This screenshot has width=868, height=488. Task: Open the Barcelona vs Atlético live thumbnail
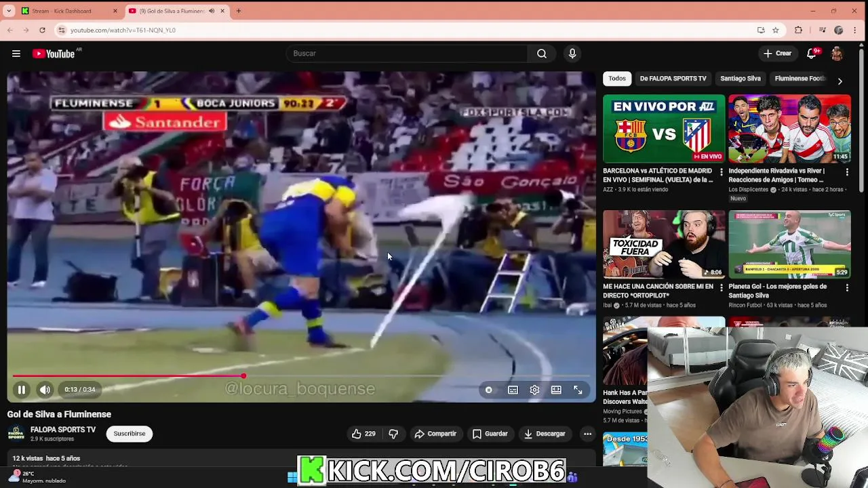(x=664, y=129)
